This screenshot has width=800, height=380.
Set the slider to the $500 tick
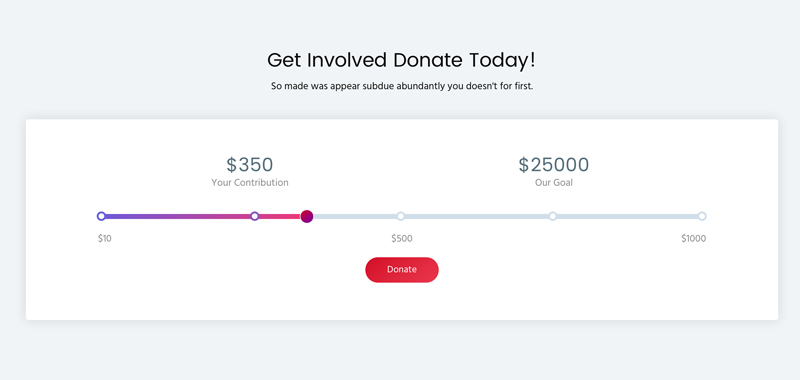[x=401, y=216]
